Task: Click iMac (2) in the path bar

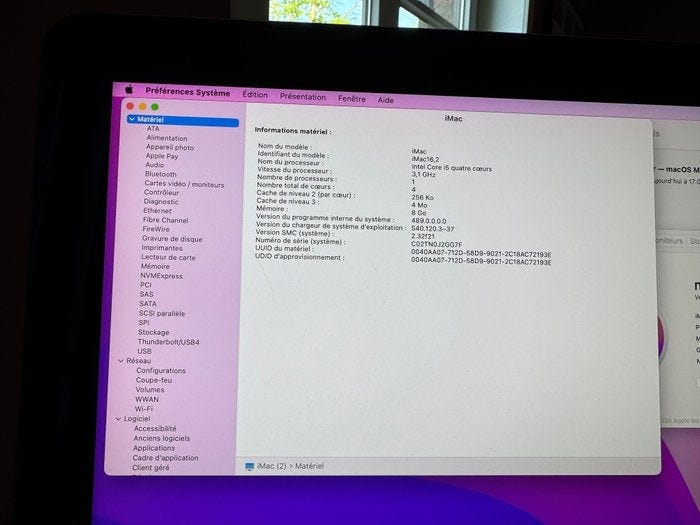Action: point(271,466)
